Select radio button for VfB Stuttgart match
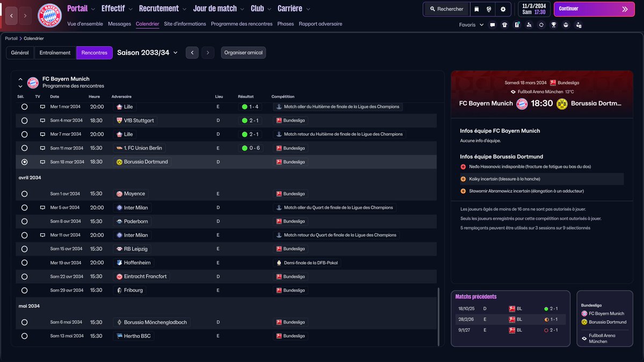Image resolution: width=644 pixels, height=362 pixels. [24, 121]
